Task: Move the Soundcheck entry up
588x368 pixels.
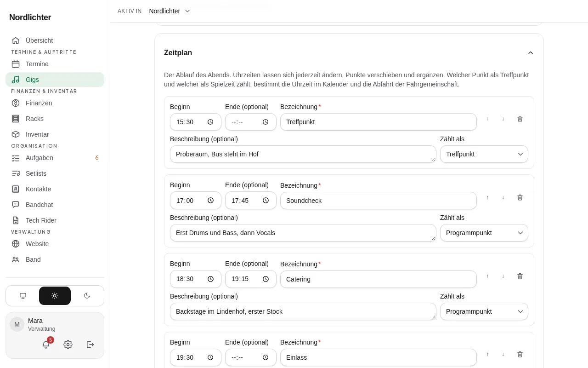Action: pyautogui.click(x=487, y=197)
